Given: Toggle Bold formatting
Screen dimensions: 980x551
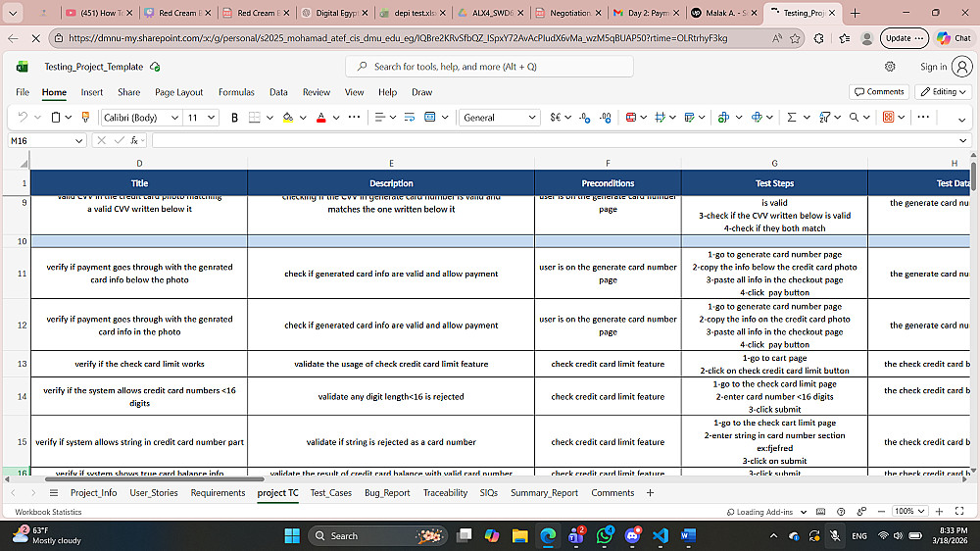Looking at the screenshot, I should pos(234,117).
